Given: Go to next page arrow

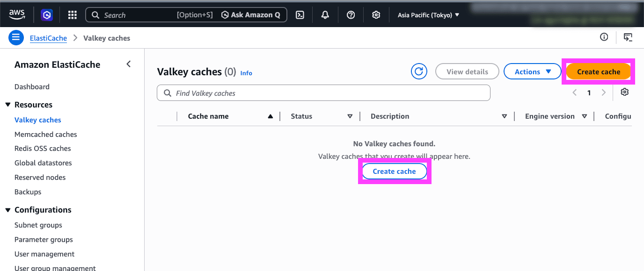Looking at the screenshot, I should (604, 93).
